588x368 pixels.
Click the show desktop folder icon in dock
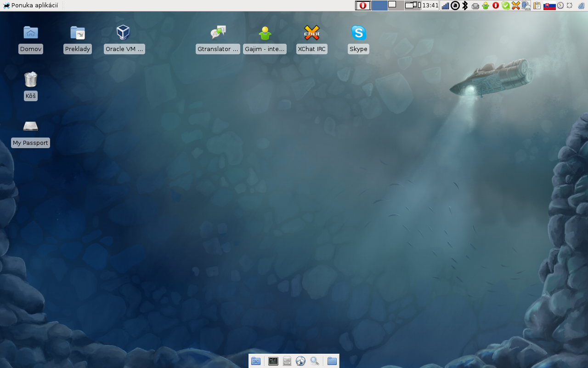[x=256, y=361]
